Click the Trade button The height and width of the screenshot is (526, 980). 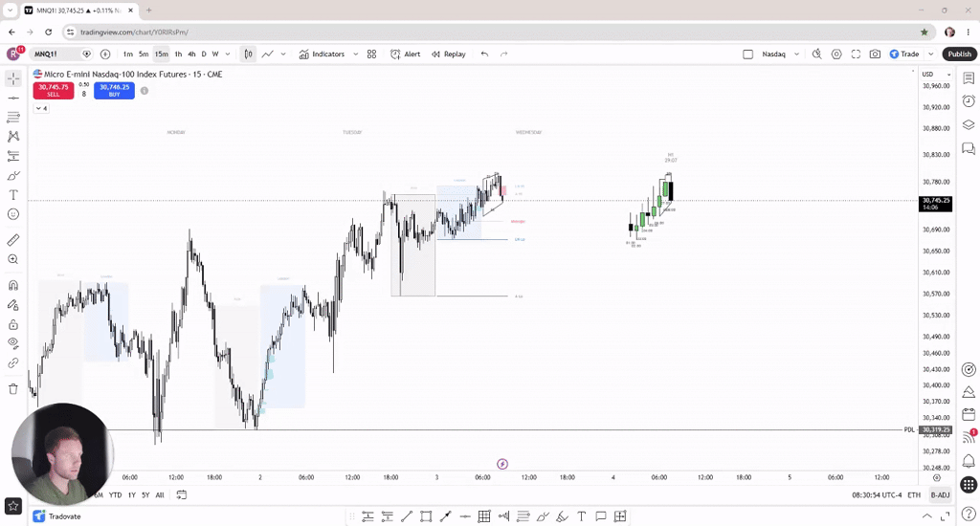coord(904,55)
